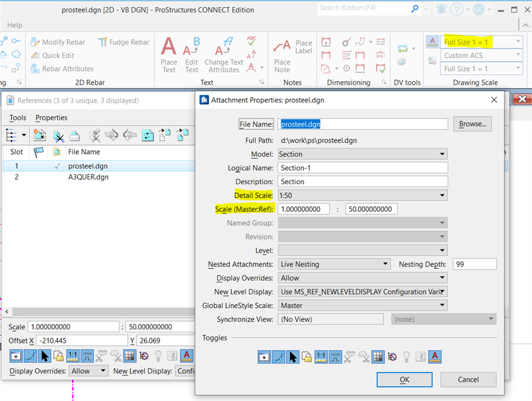Open the Model dropdown showing Section

click(x=362, y=154)
